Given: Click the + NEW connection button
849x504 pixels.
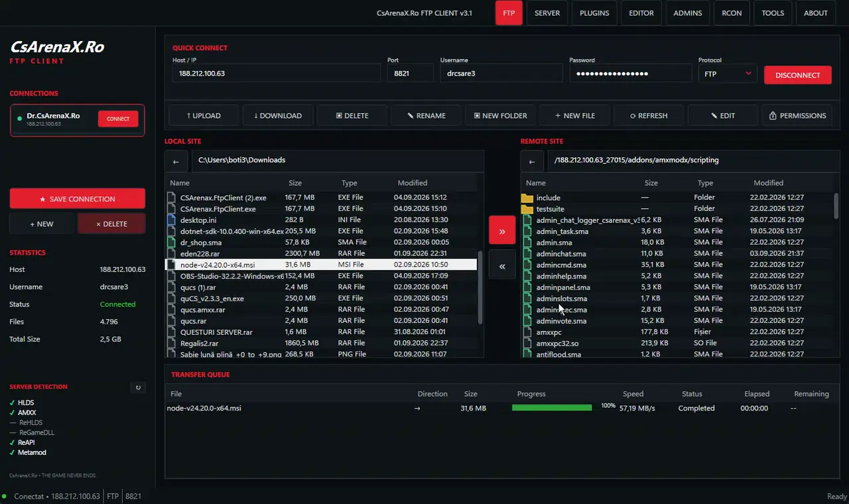Looking at the screenshot, I should 42,224.
